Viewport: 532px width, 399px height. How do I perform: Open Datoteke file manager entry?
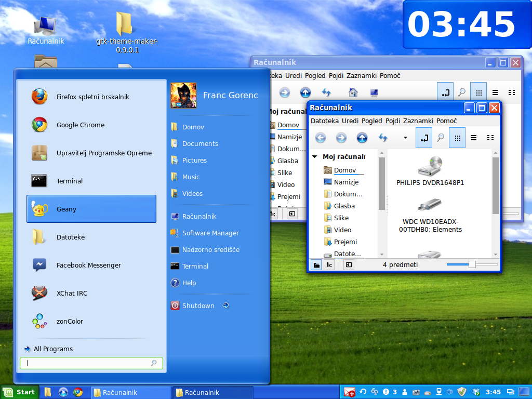91,237
